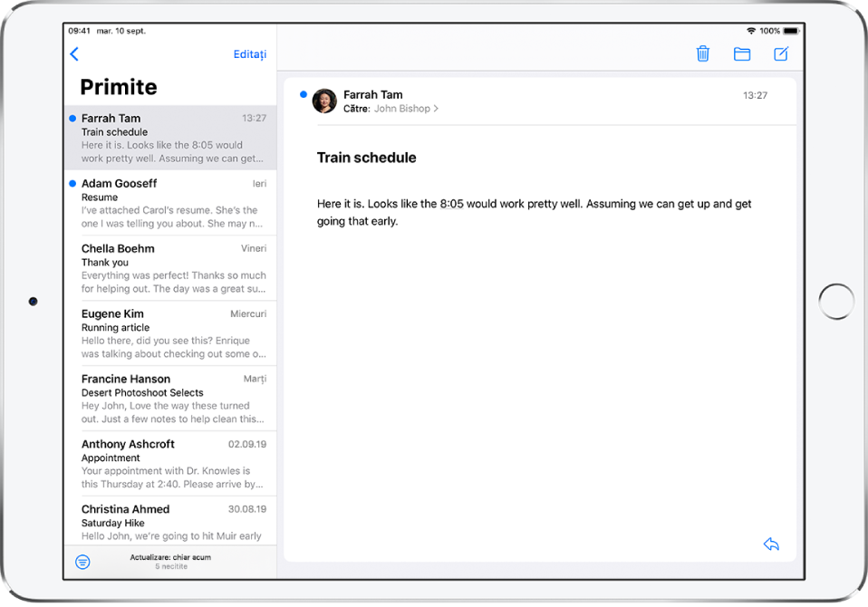This screenshot has width=868, height=607.
Task: Open the move-to-folder icon
Action: click(742, 53)
